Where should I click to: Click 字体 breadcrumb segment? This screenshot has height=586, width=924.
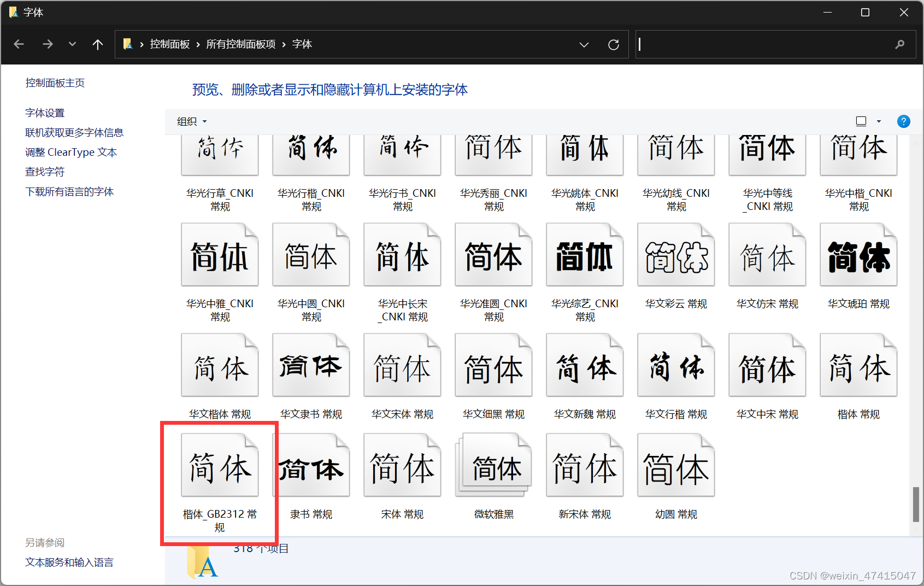tap(302, 44)
